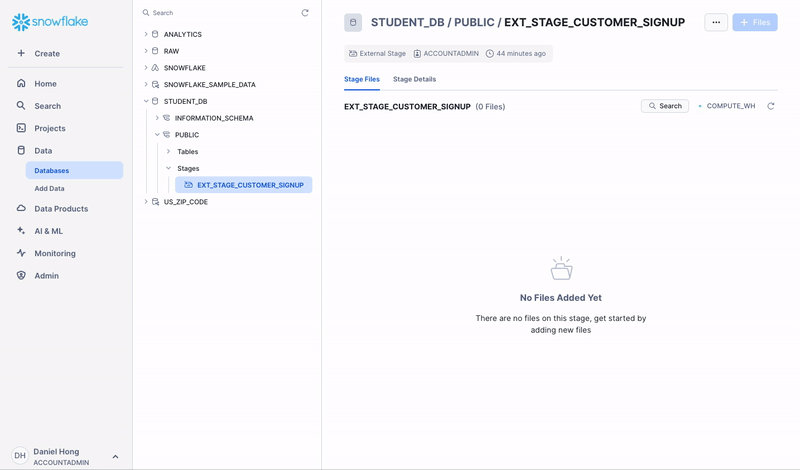Click the Create button label
Screen dimensions: 800x470
(47, 54)
